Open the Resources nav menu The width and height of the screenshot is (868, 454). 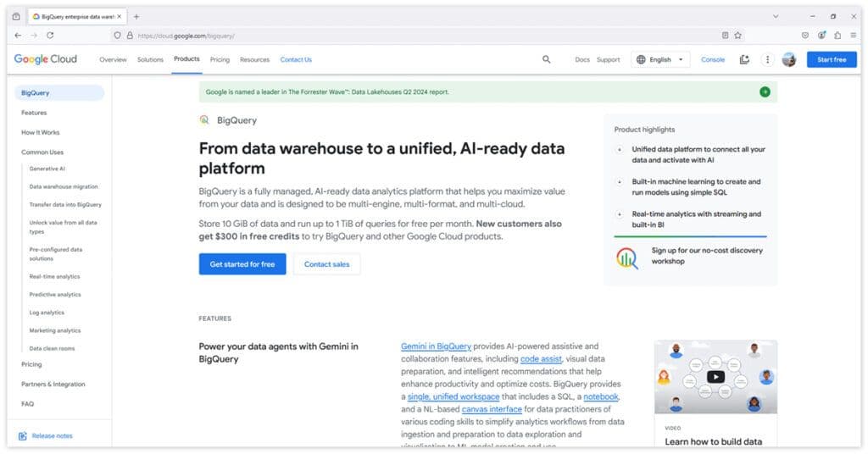(254, 59)
